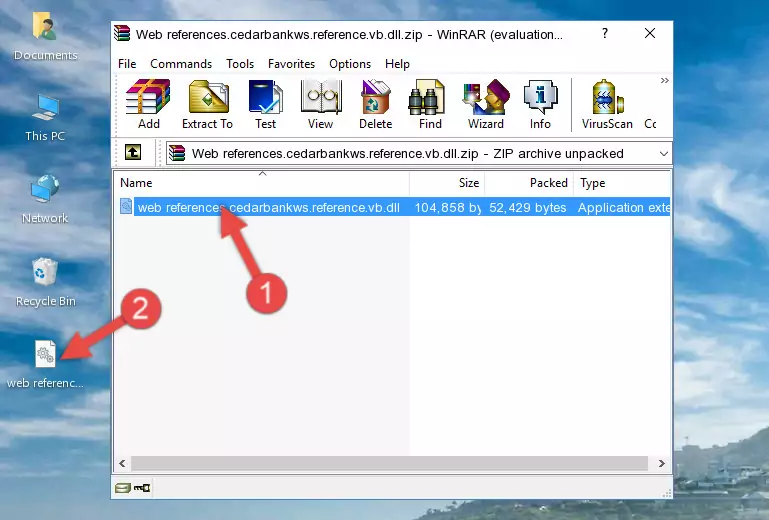Click the dll file icon in the list
This screenshot has width=769, height=520.
[126, 207]
